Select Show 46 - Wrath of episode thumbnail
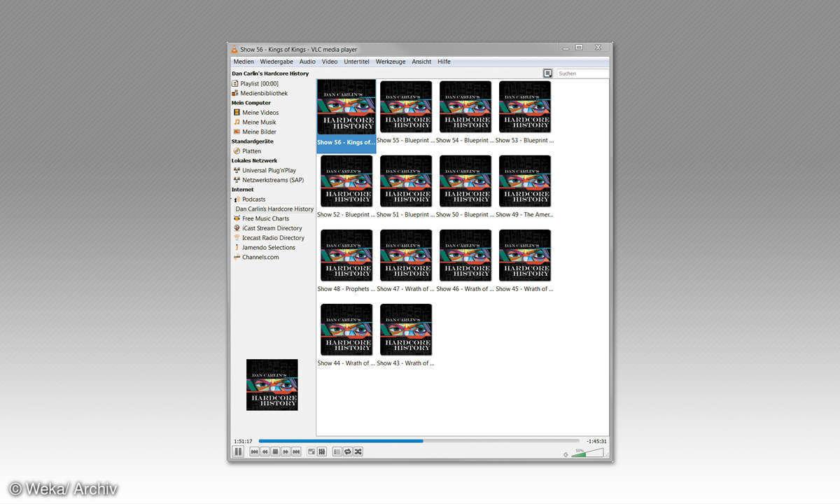 point(465,255)
